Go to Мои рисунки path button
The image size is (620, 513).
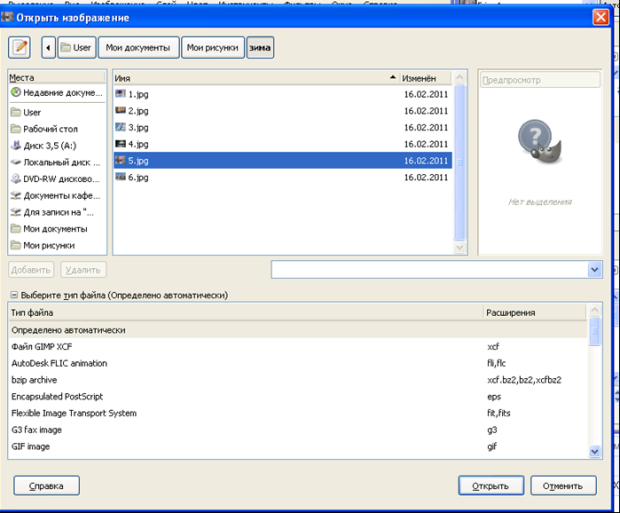tap(214, 47)
